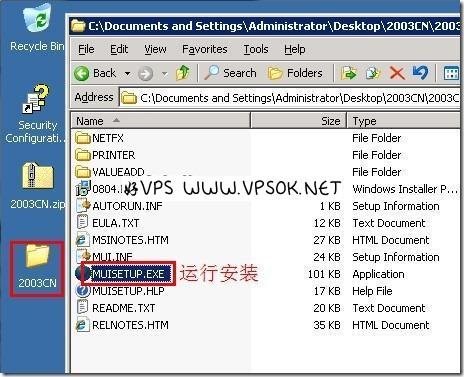The height and width of the screenshot is (377, 464).
Task: Toggle the Folders pane
Action: (x=295, y=73)
